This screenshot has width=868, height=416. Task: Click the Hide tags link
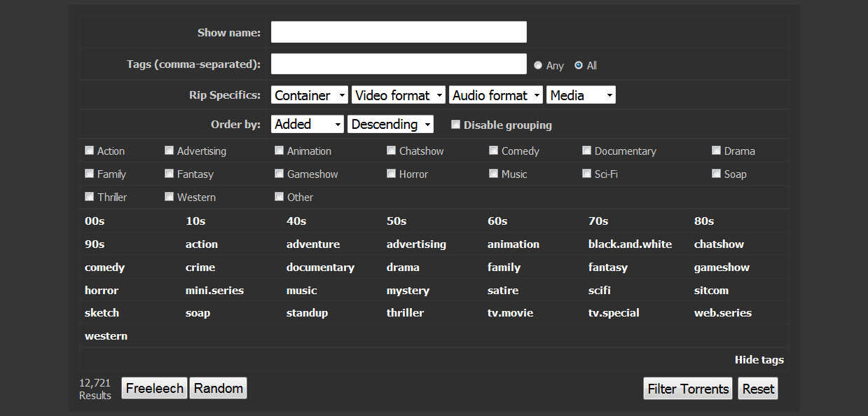click(x=759, y=360)
